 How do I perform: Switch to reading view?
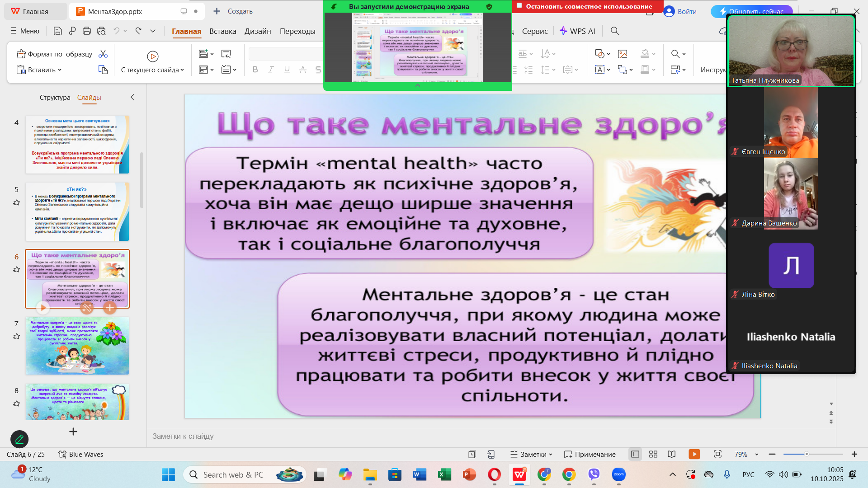pos(672,454)
